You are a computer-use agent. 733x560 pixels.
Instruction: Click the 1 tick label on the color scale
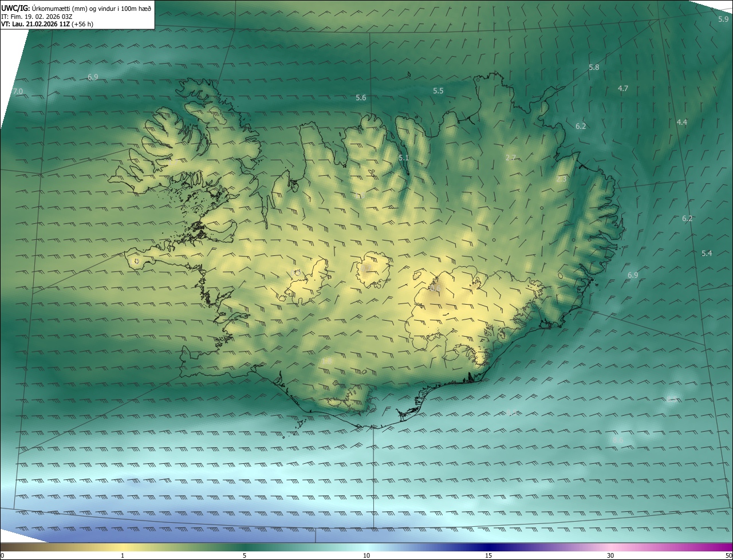click(x=123, y=555)
